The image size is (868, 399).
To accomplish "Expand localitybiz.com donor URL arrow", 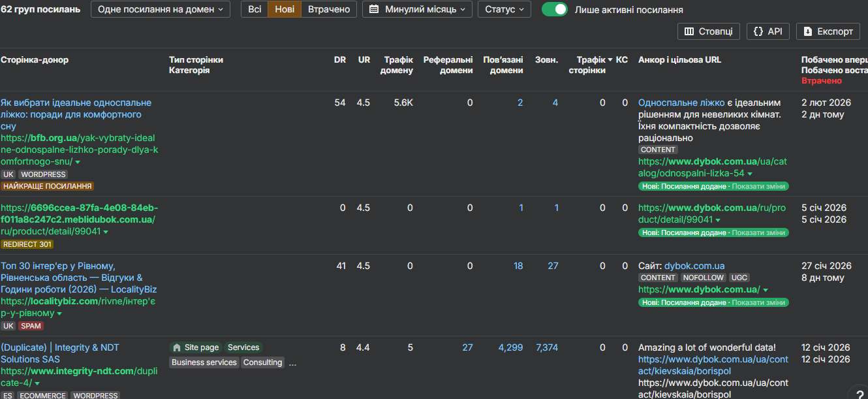I will point(59,314).
